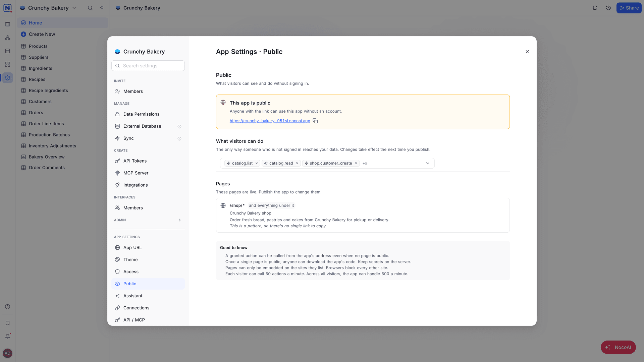Open the Public settings tab
Viewport: 644px width, 362px height.
(148, 284)
